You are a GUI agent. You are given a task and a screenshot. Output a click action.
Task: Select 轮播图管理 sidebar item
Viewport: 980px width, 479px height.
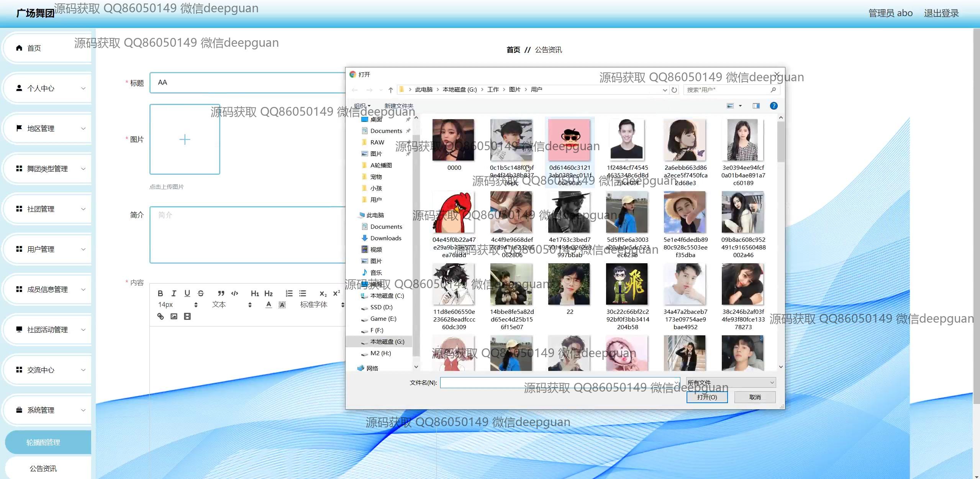coord(43,442)
